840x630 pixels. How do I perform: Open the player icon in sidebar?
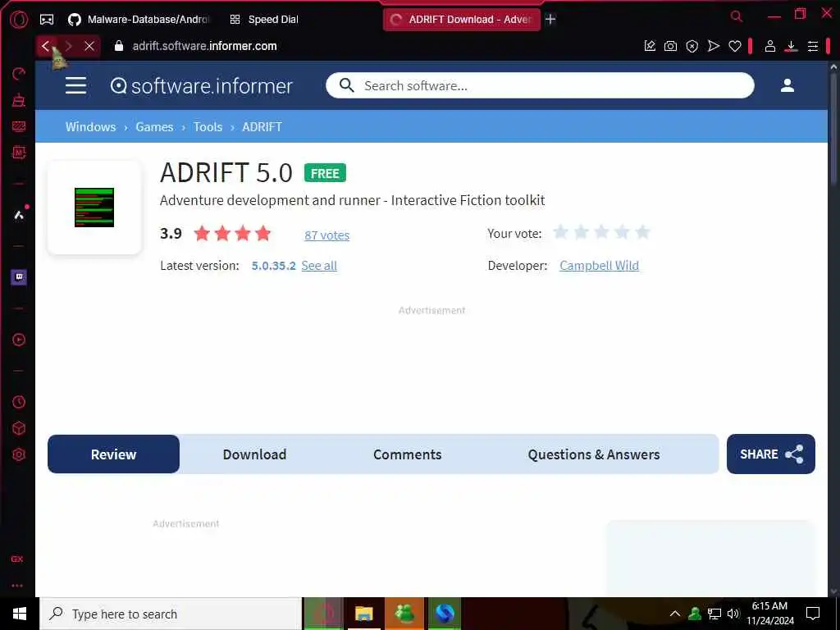tap(19, 340)
